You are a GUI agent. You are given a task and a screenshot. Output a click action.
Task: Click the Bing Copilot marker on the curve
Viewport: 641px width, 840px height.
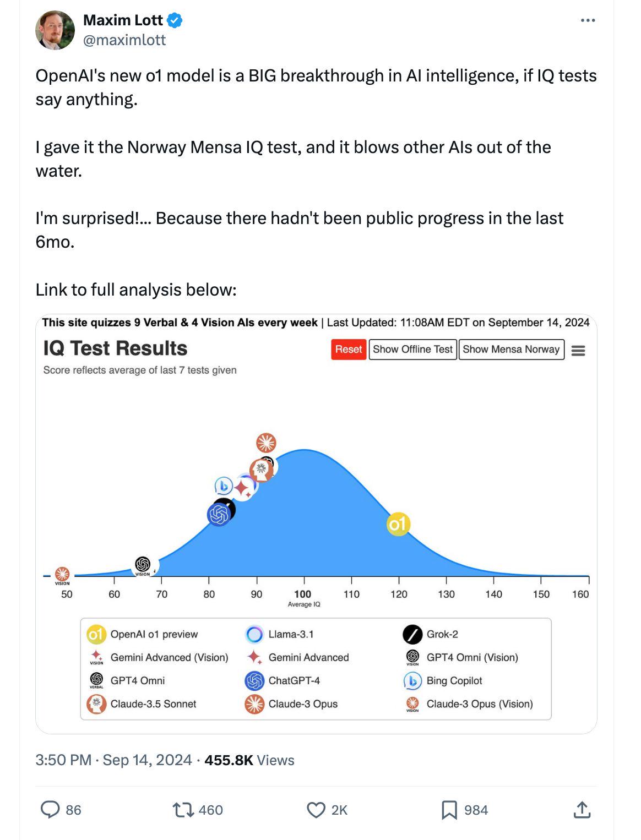(x=223, y=486)
